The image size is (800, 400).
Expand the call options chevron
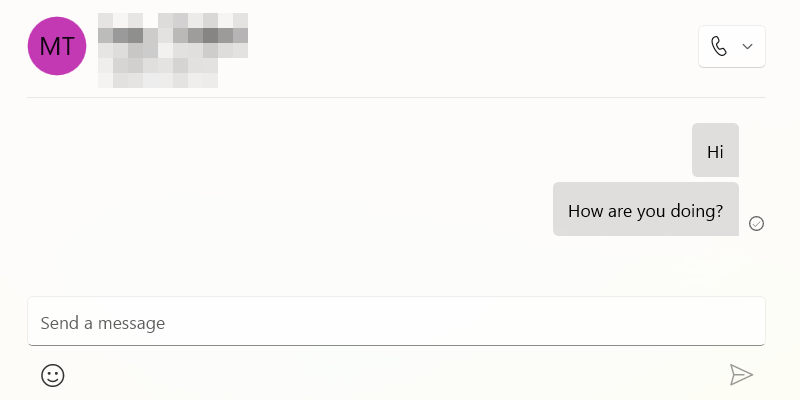click(747, 46)
